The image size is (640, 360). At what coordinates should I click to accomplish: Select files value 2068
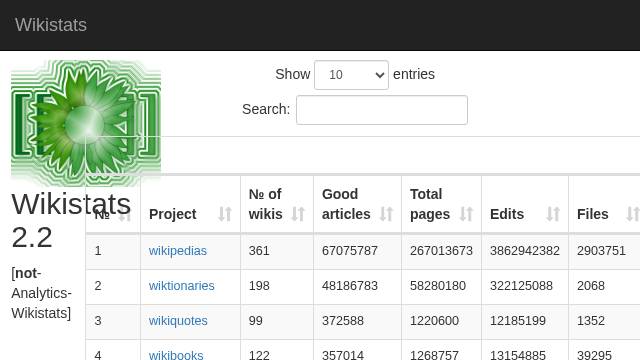pyautogui.click(x=591, y=286)
